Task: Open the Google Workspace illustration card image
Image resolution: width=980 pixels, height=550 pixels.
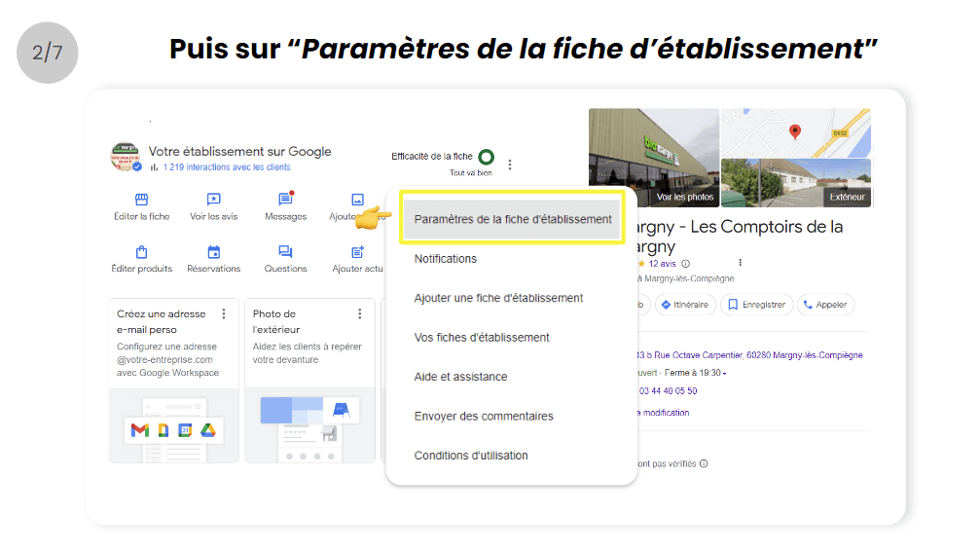Action: 174,425
